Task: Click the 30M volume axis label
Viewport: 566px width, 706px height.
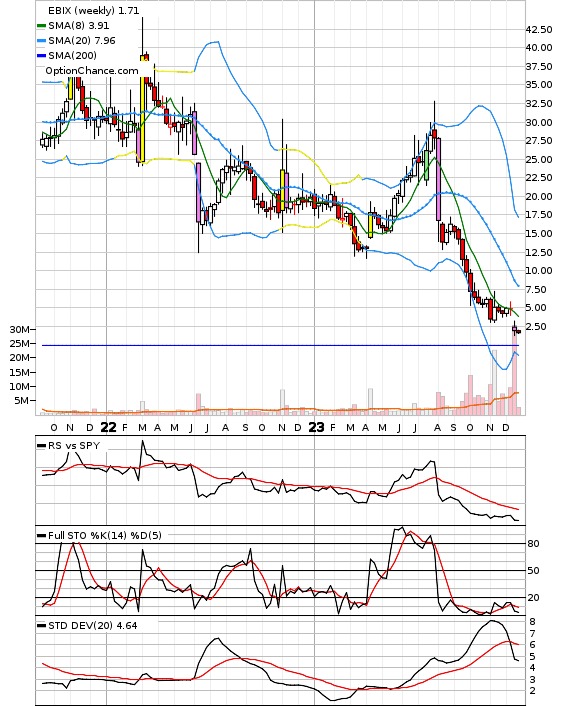Action: pyautogui.click(x=19, y=330)
